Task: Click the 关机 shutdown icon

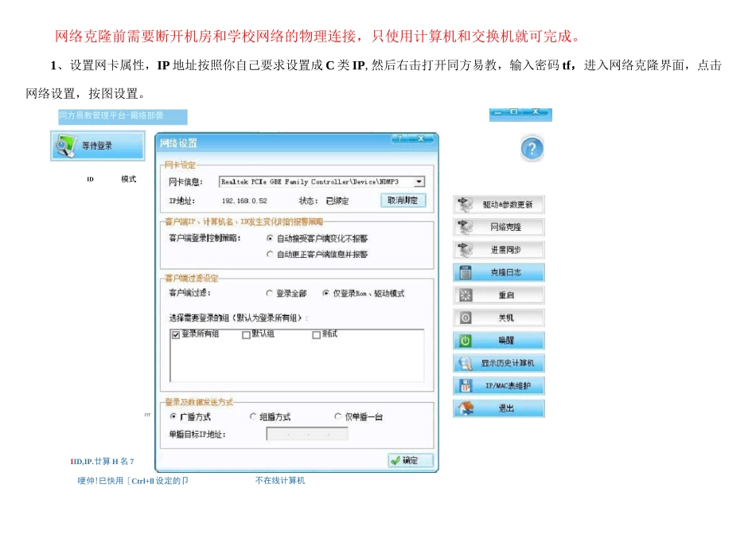Action: (x=466, y=318)
